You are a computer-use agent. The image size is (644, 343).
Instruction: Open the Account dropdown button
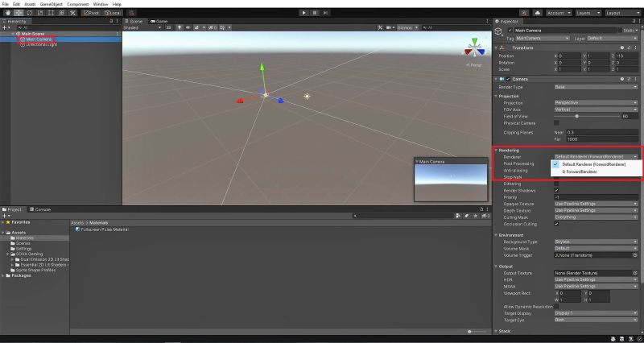pos(559,13)
